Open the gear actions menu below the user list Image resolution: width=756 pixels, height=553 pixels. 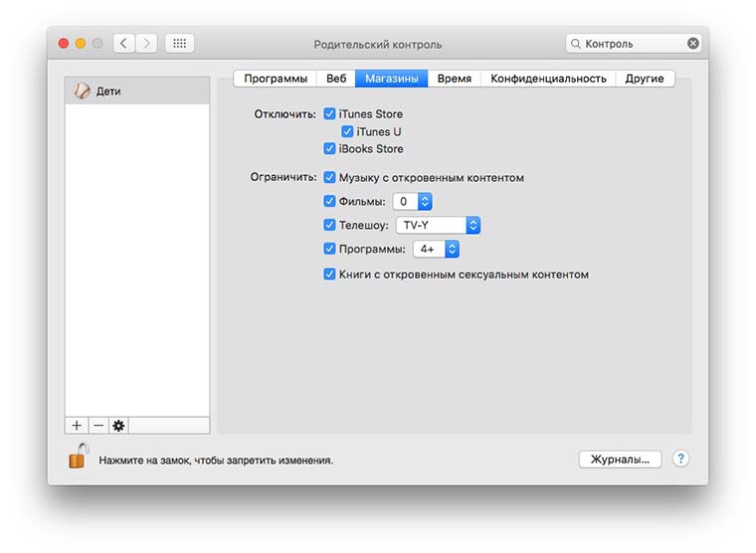[x=118, y=426]
